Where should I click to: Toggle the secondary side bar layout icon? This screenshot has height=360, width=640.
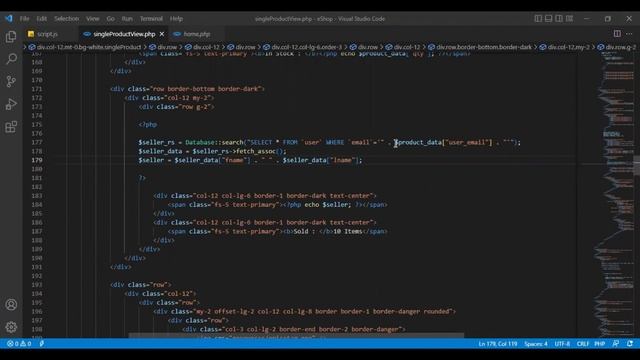tap(559, 18)
